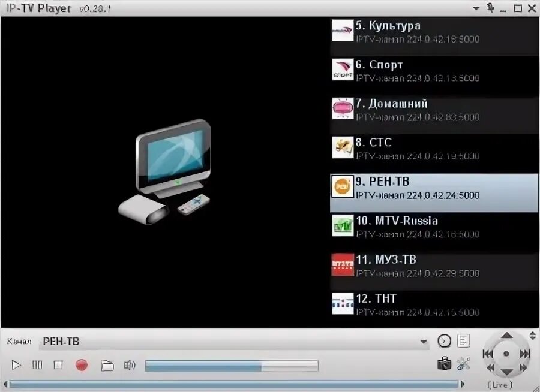Click the MTV-Russia channel logo

click(x=343, y=225)
